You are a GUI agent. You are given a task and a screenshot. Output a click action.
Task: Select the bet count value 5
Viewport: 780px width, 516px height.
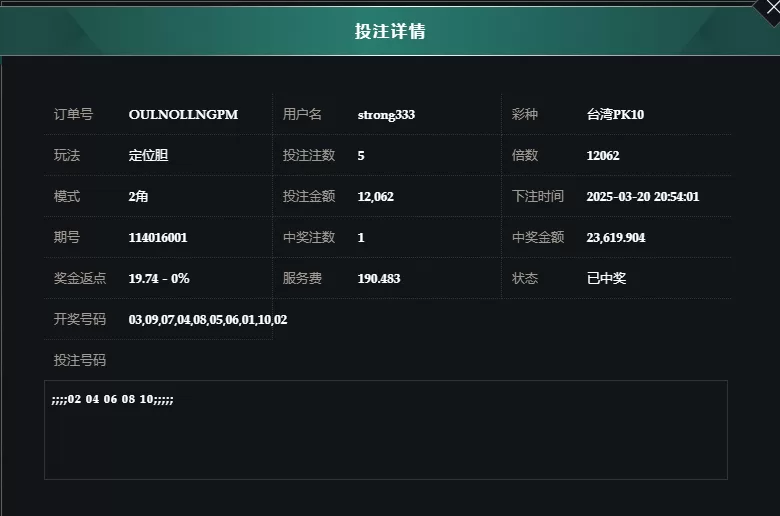(x=361, y=156)
